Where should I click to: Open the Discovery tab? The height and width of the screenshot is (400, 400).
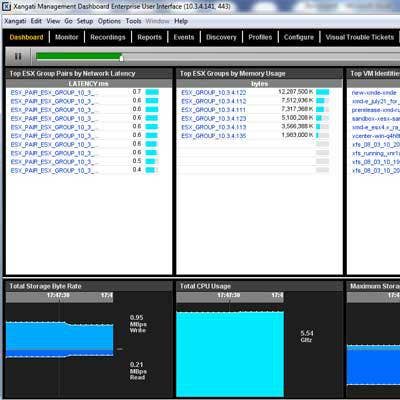221,37
